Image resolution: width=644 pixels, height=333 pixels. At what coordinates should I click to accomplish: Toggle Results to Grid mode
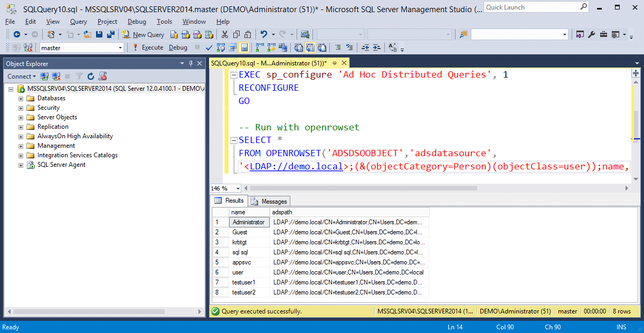tap(310, 47)
